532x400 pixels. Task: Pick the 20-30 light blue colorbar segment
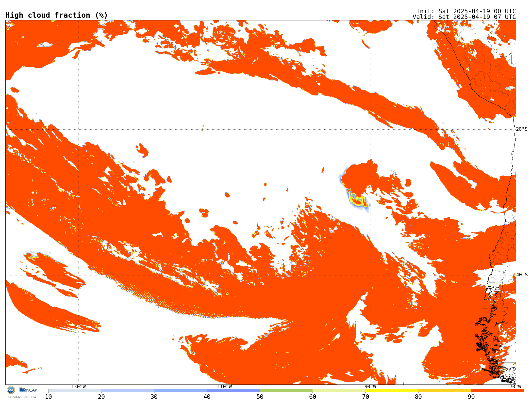[128, 391]
